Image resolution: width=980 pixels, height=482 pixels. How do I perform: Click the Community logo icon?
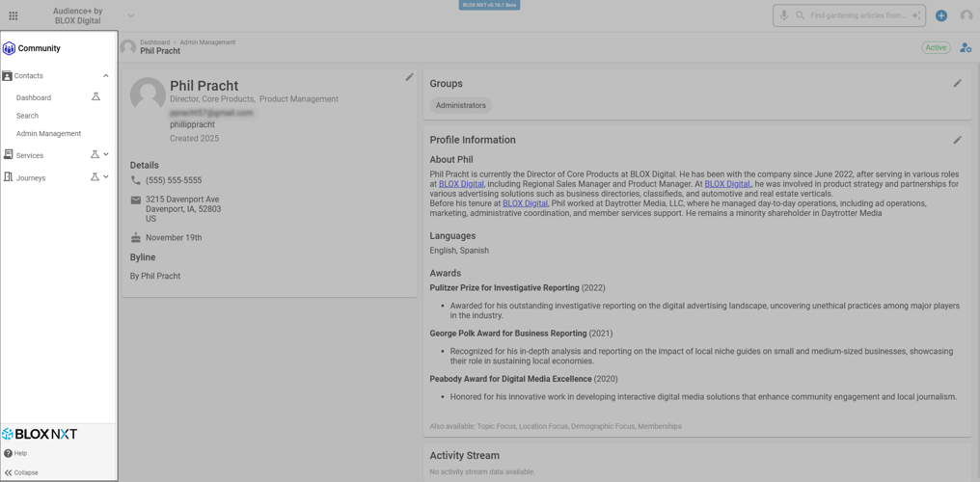coord(9,48)
